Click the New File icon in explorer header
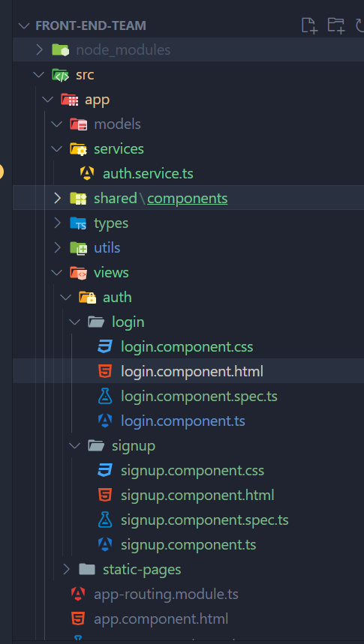364x644 pixels. (x=309, y=25)
